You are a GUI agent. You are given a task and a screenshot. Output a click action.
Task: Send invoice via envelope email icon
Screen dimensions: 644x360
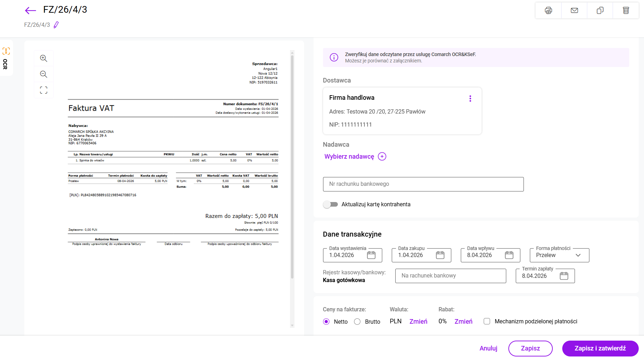(574, 11)
